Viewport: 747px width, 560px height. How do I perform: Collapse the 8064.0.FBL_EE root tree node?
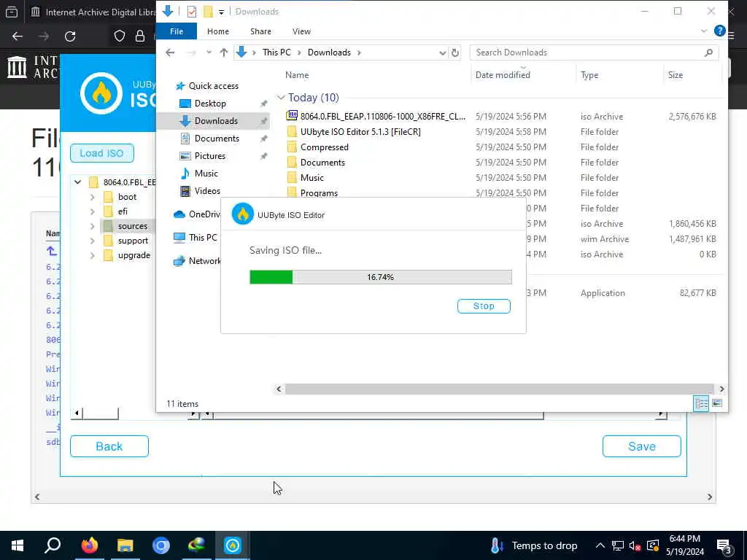[x=77, y=182]
